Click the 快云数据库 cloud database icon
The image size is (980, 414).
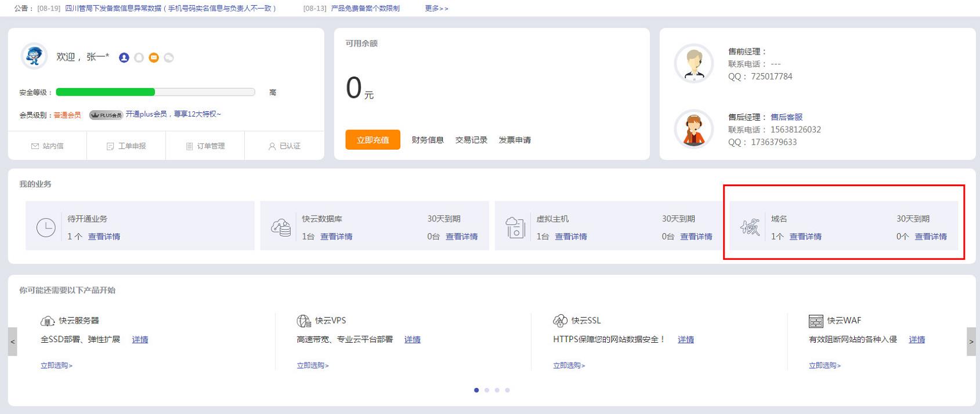281,227
